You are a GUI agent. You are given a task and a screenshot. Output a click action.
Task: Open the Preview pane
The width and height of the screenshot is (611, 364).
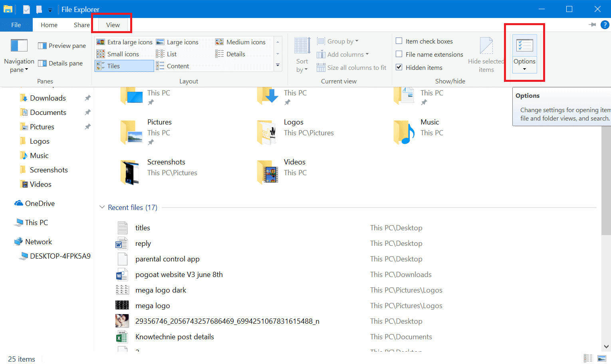point(61,45)
